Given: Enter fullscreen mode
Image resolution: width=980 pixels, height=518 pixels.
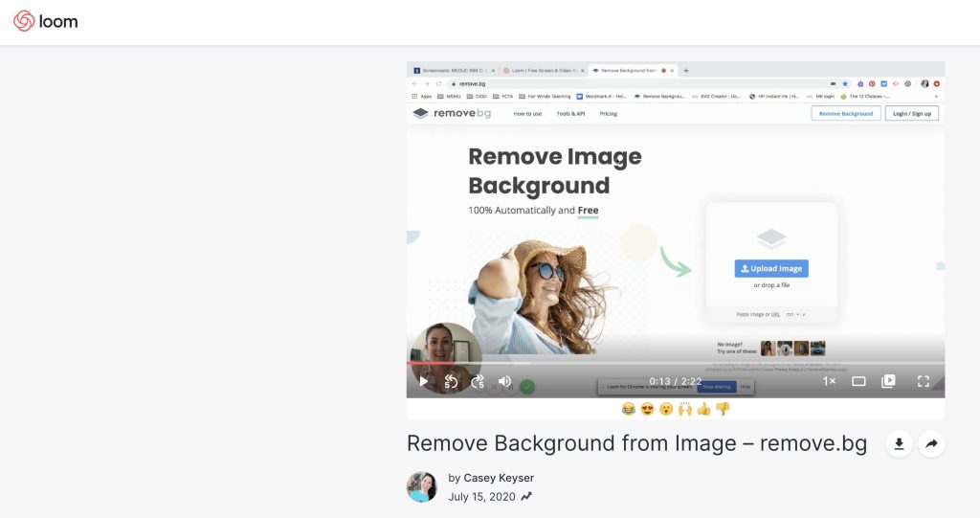Looking at the screenshot, I should [924, 381].
